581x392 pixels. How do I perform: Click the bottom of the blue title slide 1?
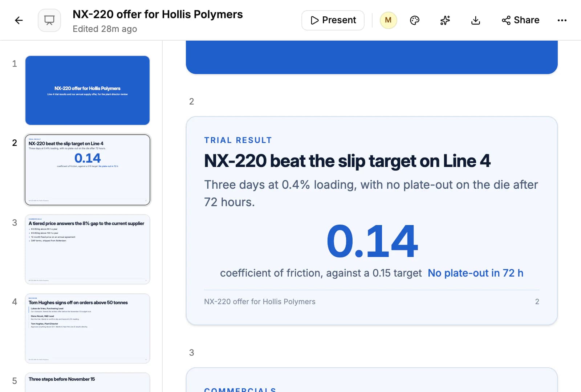pyautogui.click(x=372, y=57)
